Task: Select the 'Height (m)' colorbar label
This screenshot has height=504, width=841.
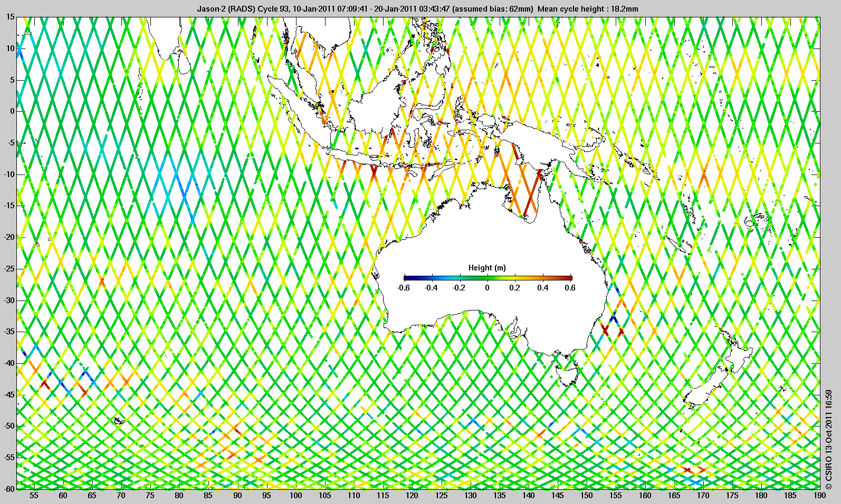Action: (x=487, y=268)
